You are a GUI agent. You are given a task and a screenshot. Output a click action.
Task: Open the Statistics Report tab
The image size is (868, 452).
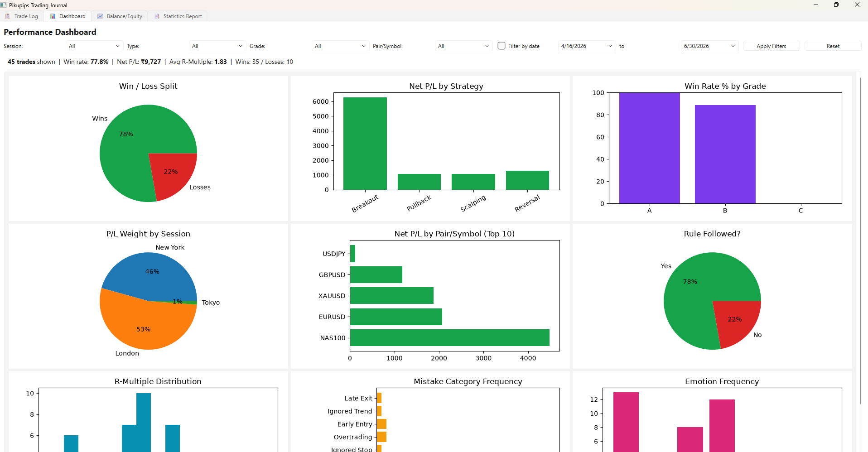pyautogui.click(x=178, y=16)
